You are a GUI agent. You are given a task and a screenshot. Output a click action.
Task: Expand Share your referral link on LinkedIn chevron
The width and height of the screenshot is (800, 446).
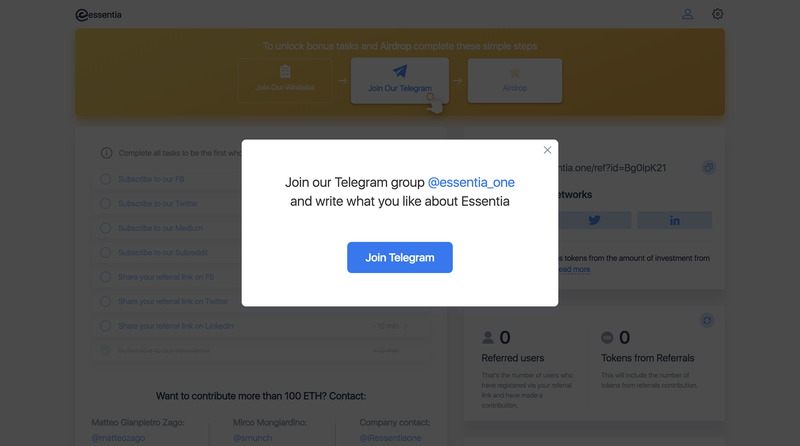pyautogui.click(x=406, y=326)
